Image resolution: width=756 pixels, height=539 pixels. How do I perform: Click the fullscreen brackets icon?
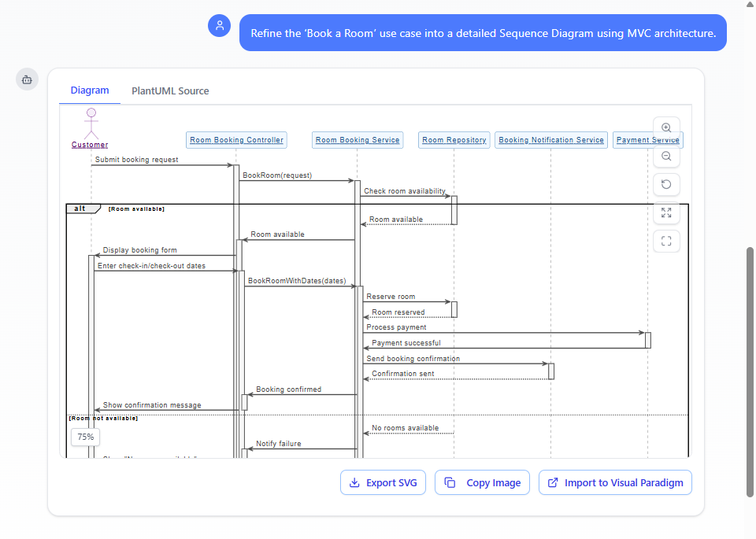(x=666, y=242)
